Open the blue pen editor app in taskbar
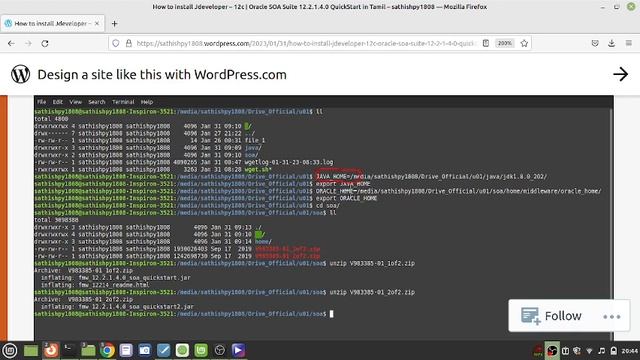640x360 pixels. pos(164,350)
